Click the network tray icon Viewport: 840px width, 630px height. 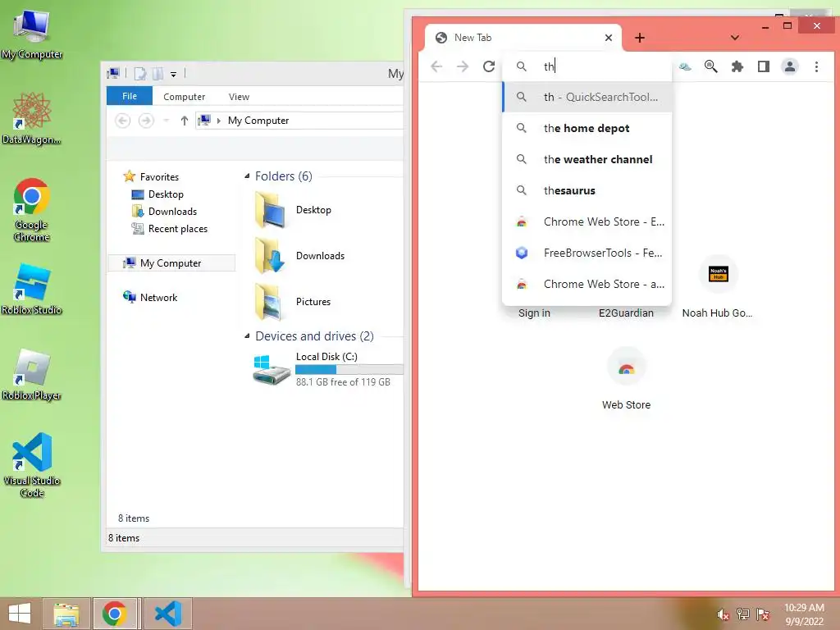pyautogui.click(x=742, y=614)
